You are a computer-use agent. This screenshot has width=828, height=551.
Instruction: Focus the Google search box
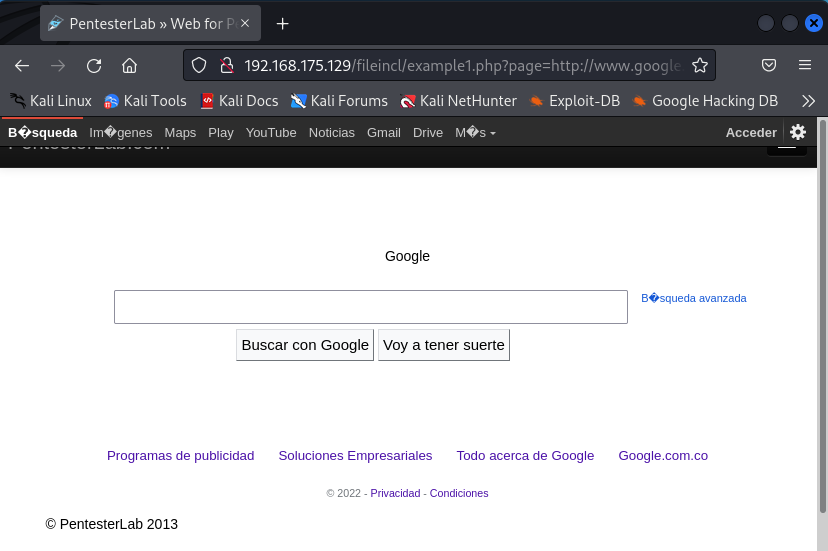(371, 307)
